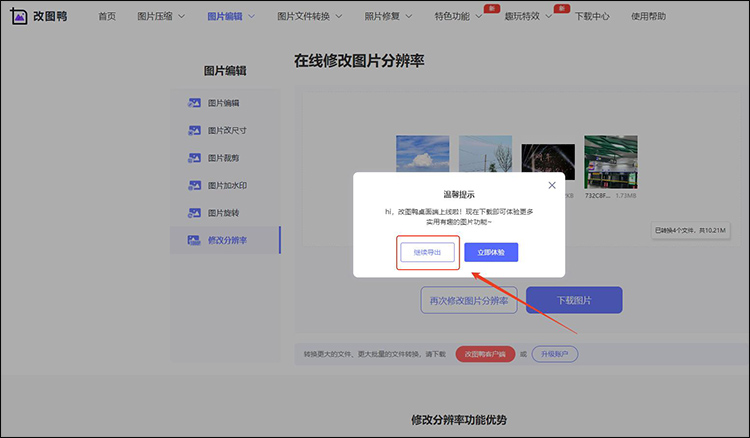Open the blue sky cloud thumbnail
The width and height of the screenshot is (750, 438).
422,153
